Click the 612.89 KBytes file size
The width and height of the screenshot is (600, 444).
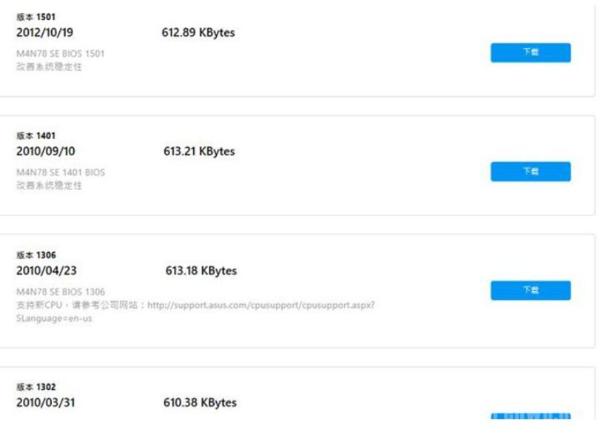(x=198, y=33)
